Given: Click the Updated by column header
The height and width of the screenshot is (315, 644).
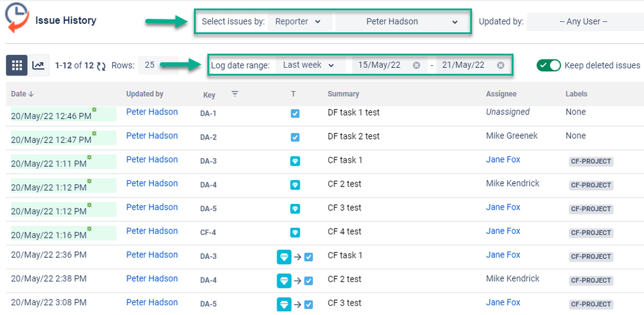Looking at the screenshot, I should 144,94.
